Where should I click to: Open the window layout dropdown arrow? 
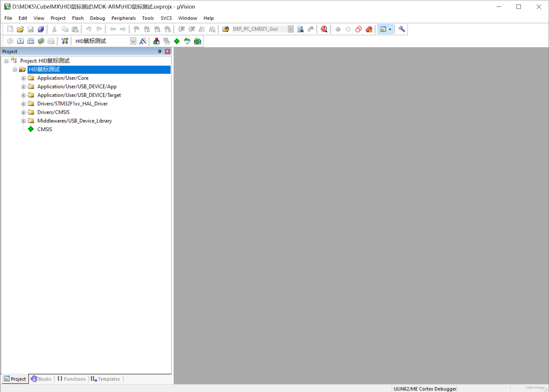[390, 29]
